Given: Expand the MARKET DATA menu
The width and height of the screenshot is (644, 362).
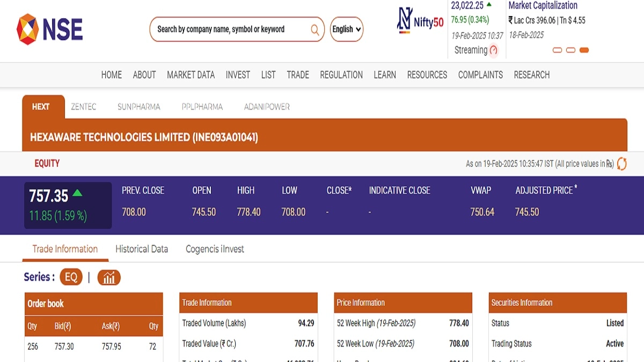Looking at the screenshot, I should pos(191,75).
